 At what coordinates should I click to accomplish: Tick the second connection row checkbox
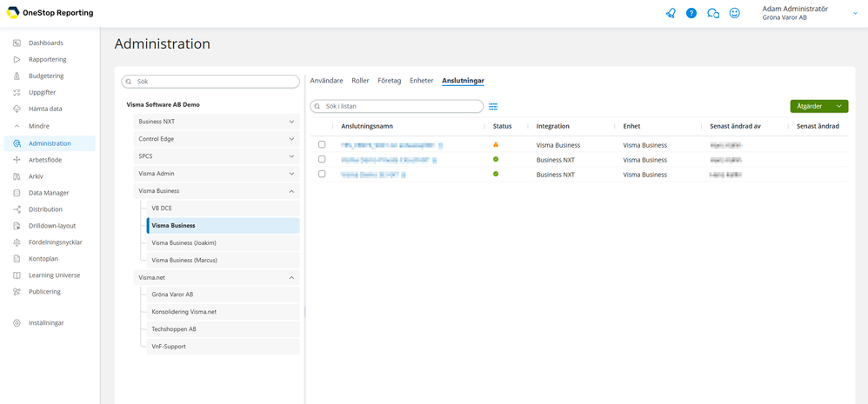pyautogui.click(x=322, y=160)
